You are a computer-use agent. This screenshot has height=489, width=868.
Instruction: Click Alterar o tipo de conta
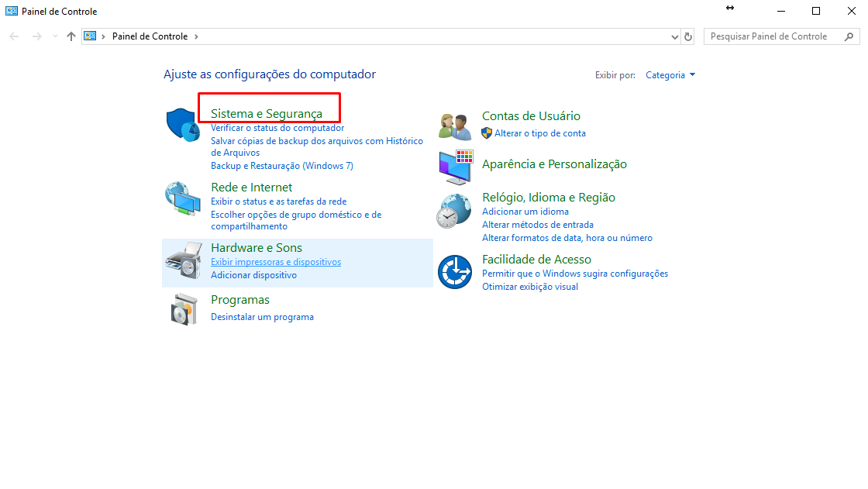coord(539,133)
